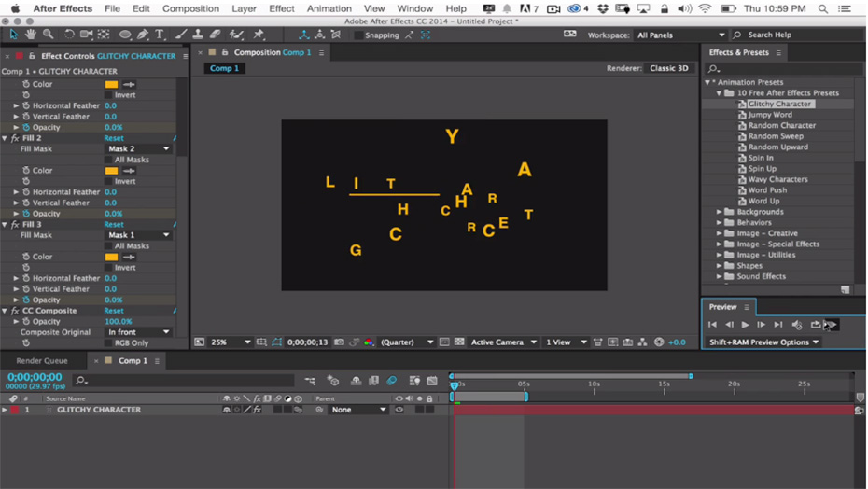Select the Horizontal Type tool
The height and width of the screenshot is (489, 868).
160,35
